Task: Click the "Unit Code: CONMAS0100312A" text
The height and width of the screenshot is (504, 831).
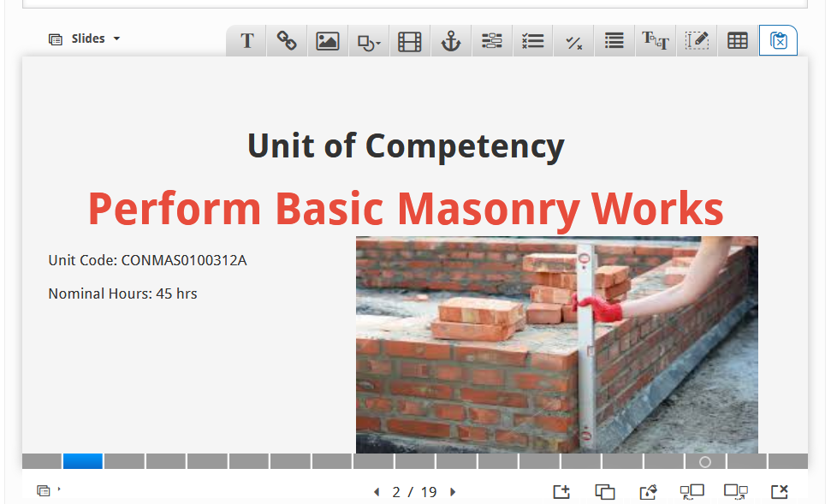Action: point(147,260)
